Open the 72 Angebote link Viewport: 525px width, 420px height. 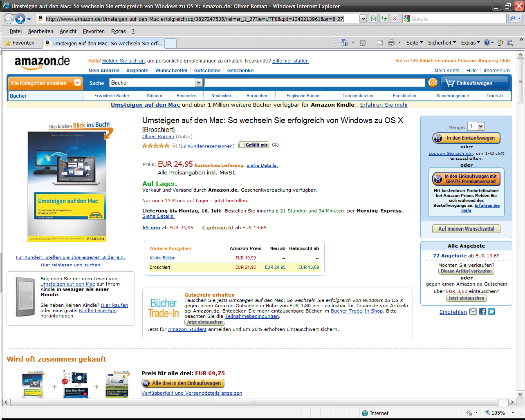tap(450, 256)
